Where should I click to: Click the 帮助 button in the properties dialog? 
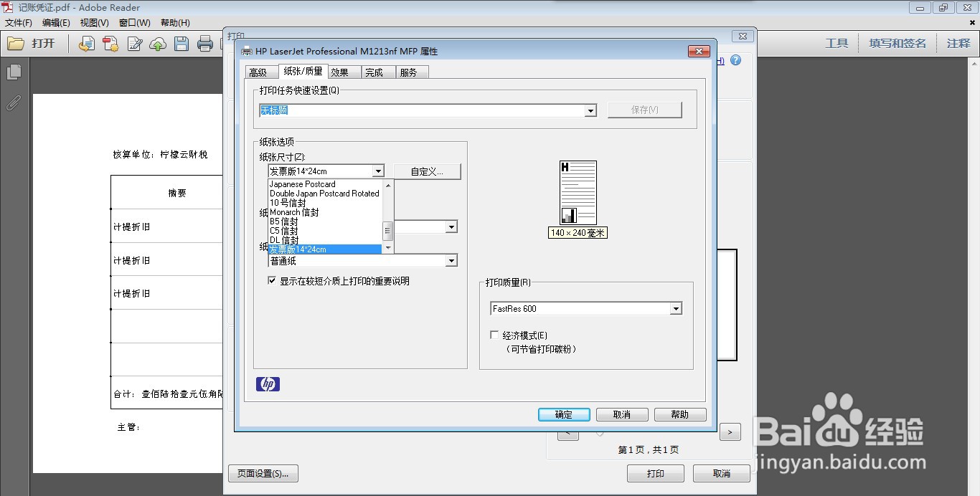pyautogui.click(x=680, y=414)
